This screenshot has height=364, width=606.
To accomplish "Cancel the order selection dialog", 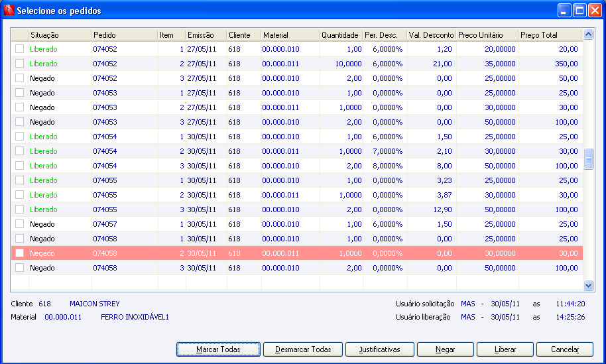I will click(565, 349).
